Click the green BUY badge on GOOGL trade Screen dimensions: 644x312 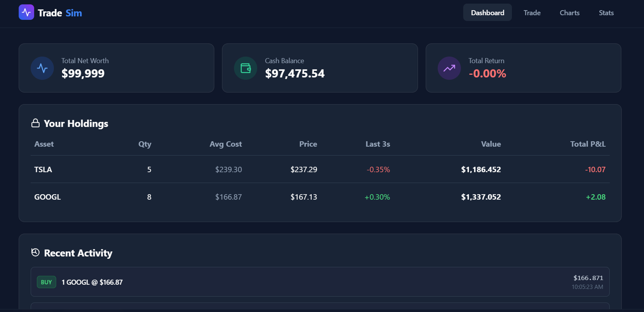point(47,282)
